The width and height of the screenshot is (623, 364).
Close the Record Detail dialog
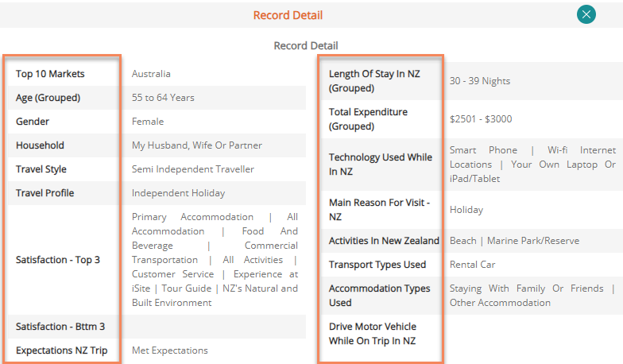point(586,14)
